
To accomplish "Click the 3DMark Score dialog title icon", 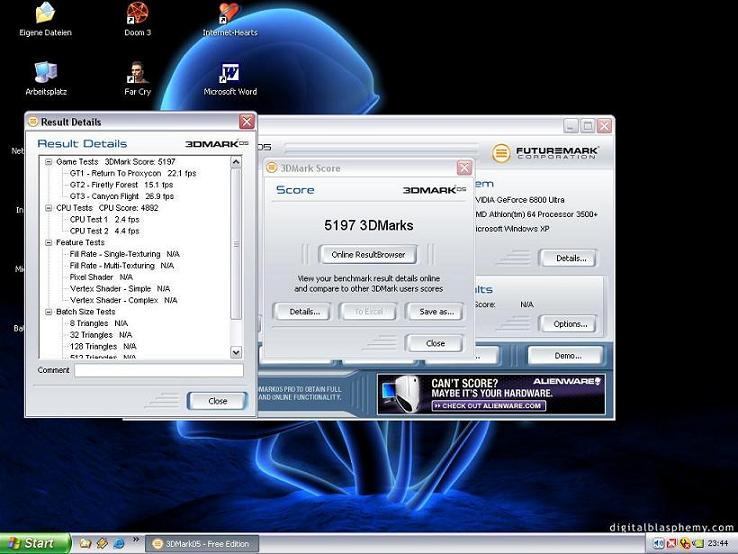I will pyautogui.click(x=272, y=168).
